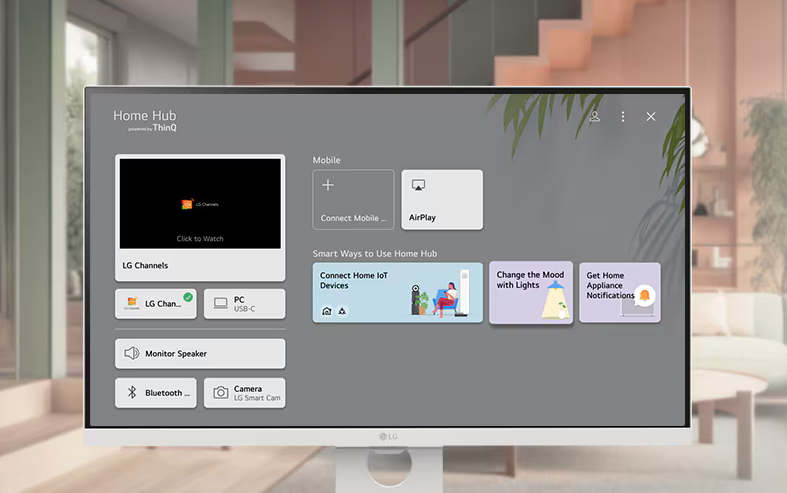Click the house icon on IoT card
The image size is (787, 493).
(326, 311)
